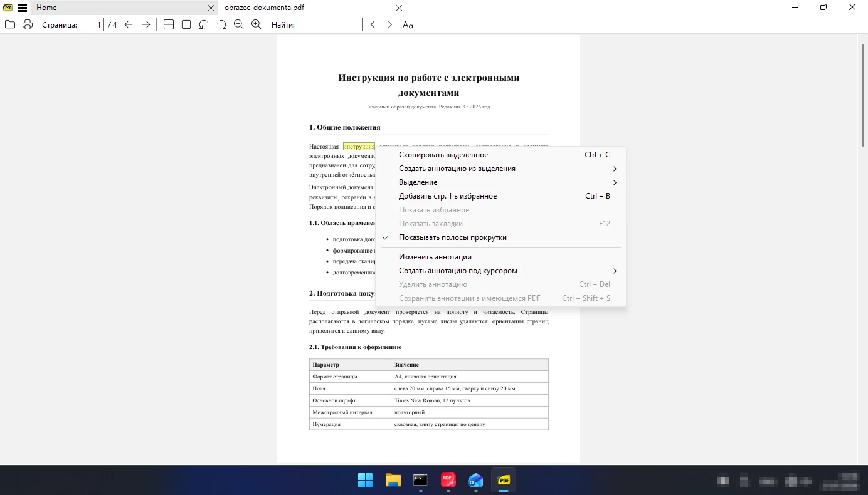Close the obrazec-dokumenta.pdf tab
The height and width of the screenshot is (495, 868).
tap(400, 8)
